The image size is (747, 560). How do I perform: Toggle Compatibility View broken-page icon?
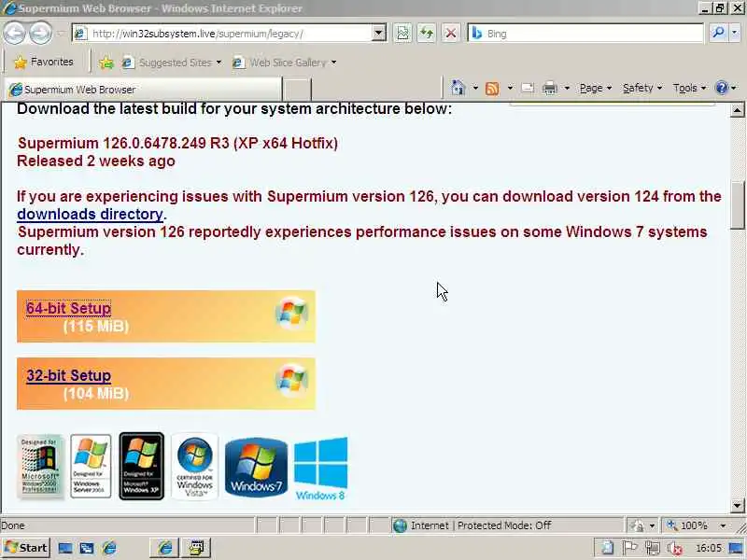402,34
